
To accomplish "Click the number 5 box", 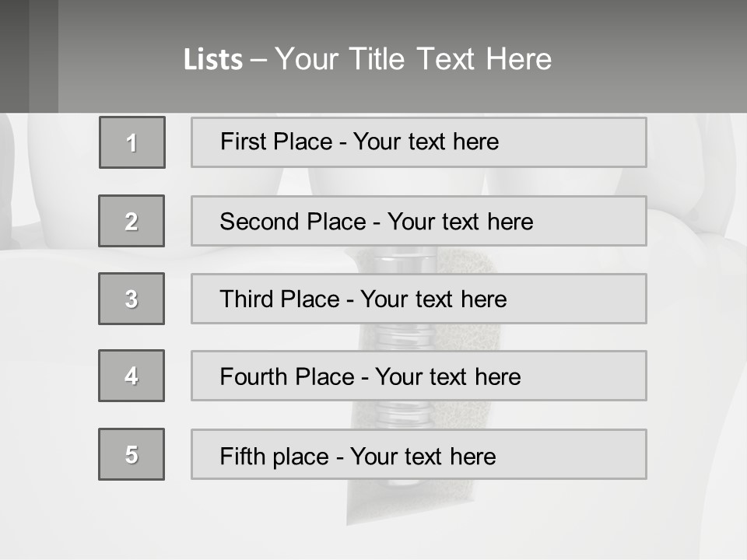I will (x=132, y=454).
